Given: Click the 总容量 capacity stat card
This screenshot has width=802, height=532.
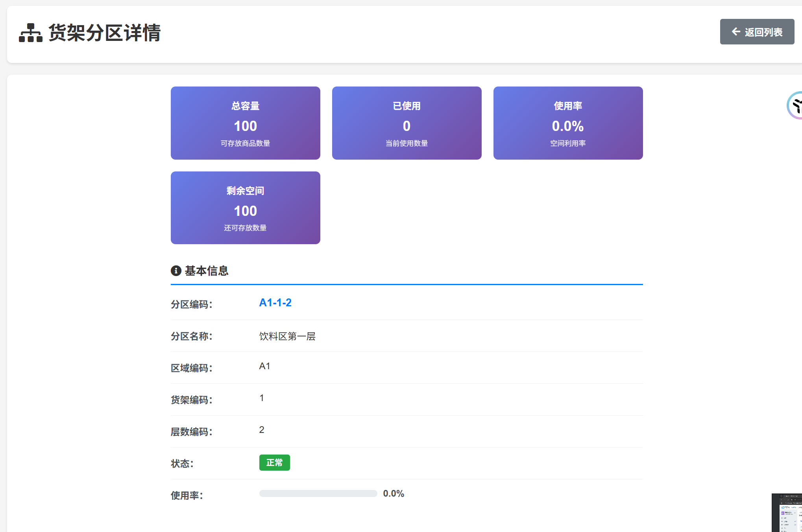Looking at the screenshot, I should (245, 123).
